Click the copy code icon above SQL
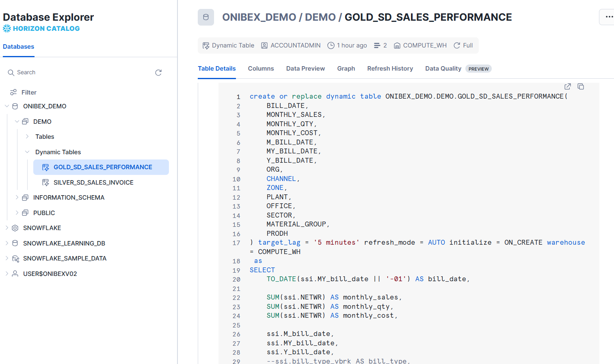 (581, 86)
